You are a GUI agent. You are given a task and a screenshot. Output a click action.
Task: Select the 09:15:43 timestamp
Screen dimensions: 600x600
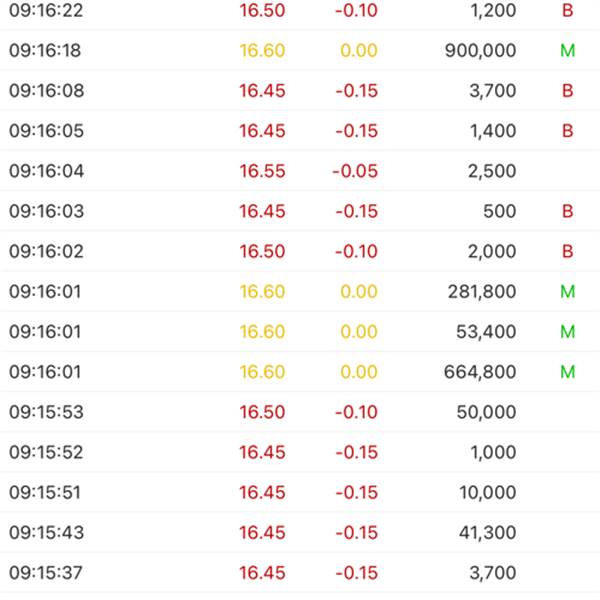[46, 533]
